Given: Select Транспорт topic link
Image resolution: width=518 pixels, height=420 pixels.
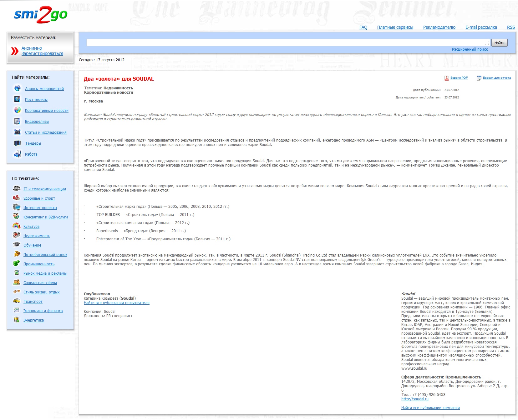Looking at the screenshot, I should click(33, 302).
